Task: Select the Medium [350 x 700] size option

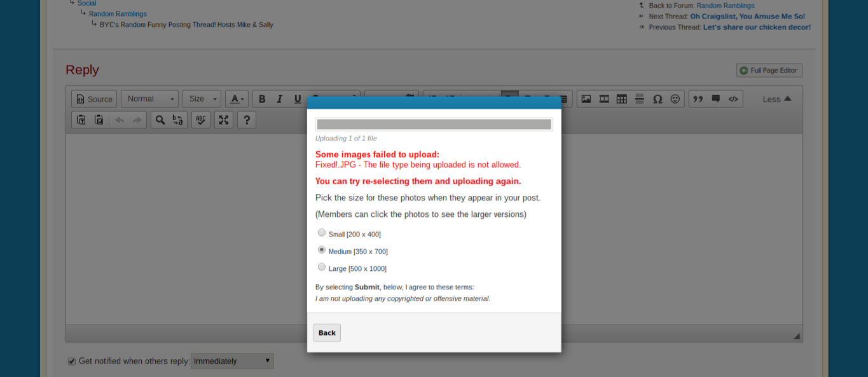Action: (x=322, y=250)
